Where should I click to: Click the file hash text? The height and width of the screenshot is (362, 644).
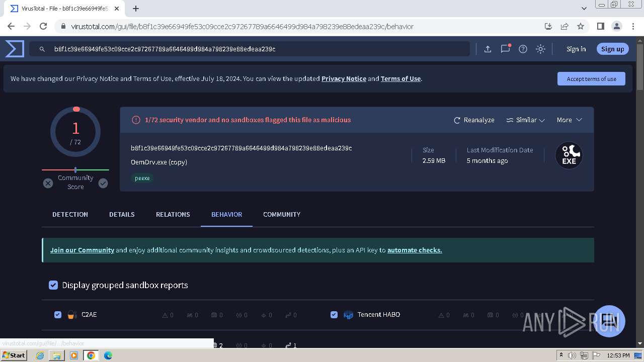tap(241, 148)
